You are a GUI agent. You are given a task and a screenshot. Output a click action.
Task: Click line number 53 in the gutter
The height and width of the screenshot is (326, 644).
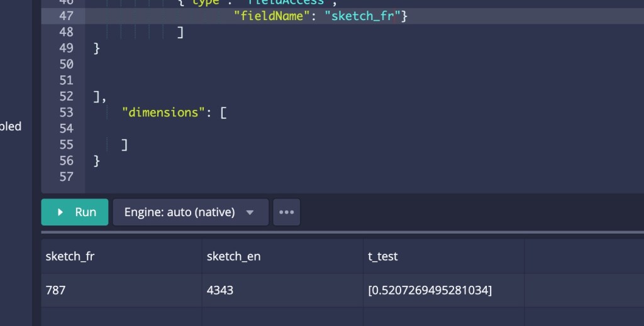pyautogui.click(x=66, y=112)
